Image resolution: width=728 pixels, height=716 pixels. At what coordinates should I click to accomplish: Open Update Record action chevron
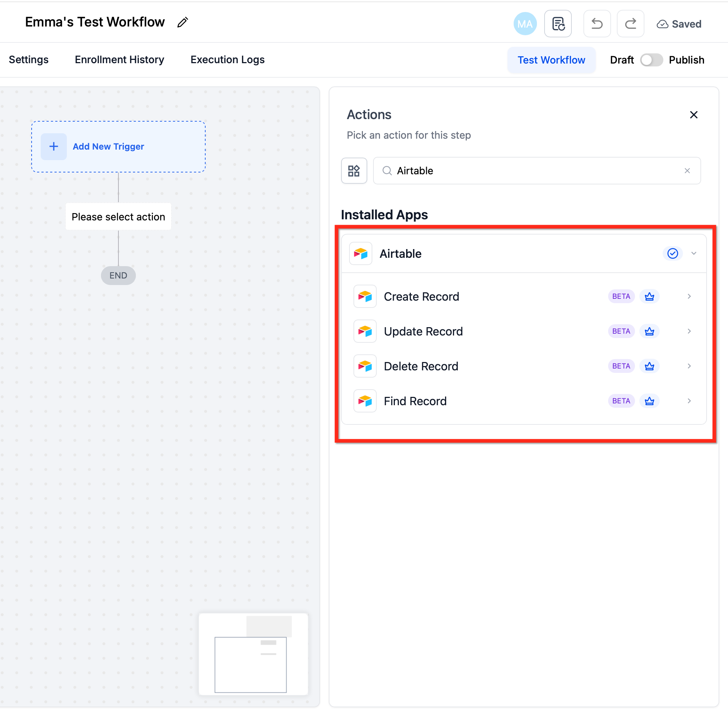(x=689, y=331)
